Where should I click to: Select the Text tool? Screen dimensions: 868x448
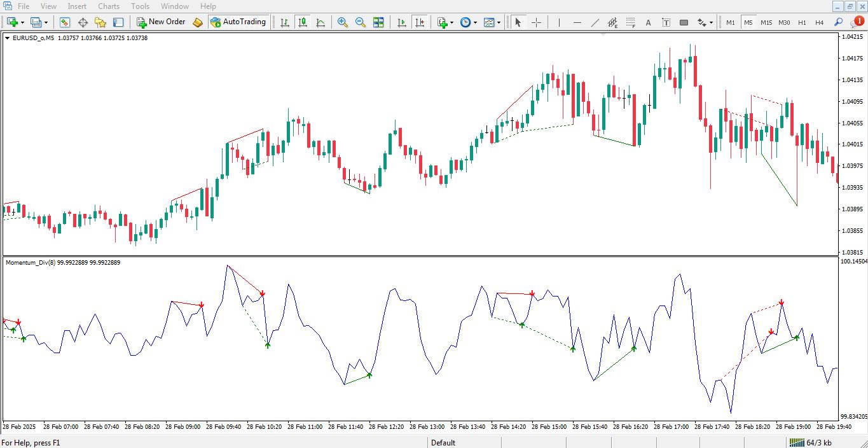click(648, 22)
